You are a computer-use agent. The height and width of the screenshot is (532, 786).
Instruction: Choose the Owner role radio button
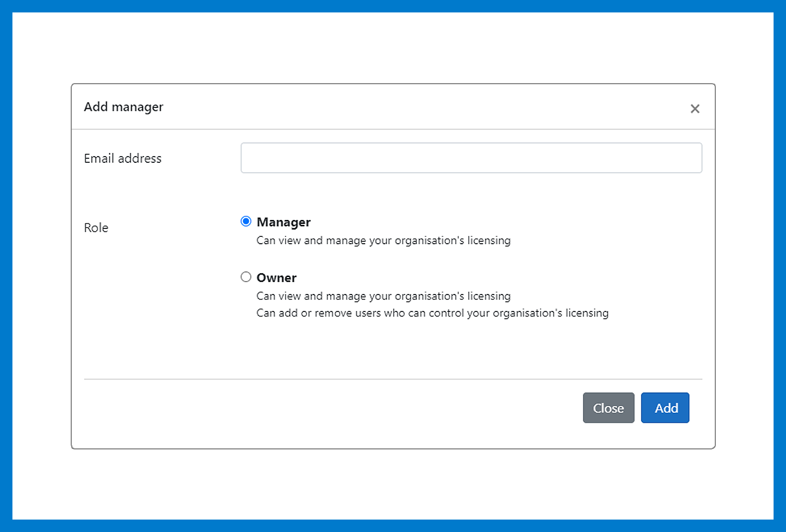pos(246,277)
